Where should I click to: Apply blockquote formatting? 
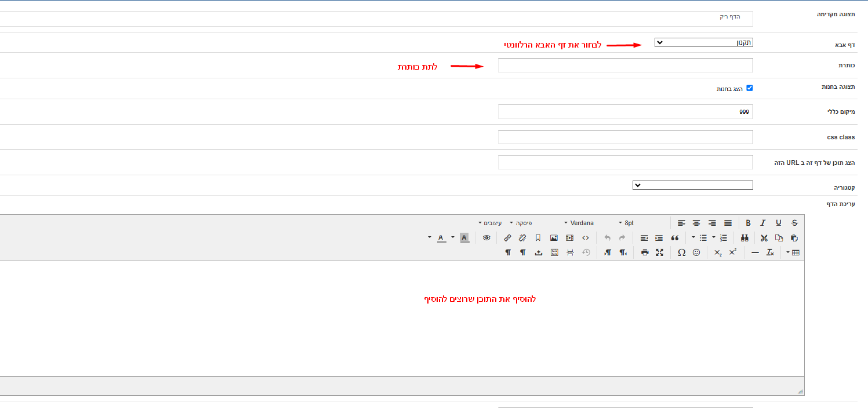[x=674, y=238]
